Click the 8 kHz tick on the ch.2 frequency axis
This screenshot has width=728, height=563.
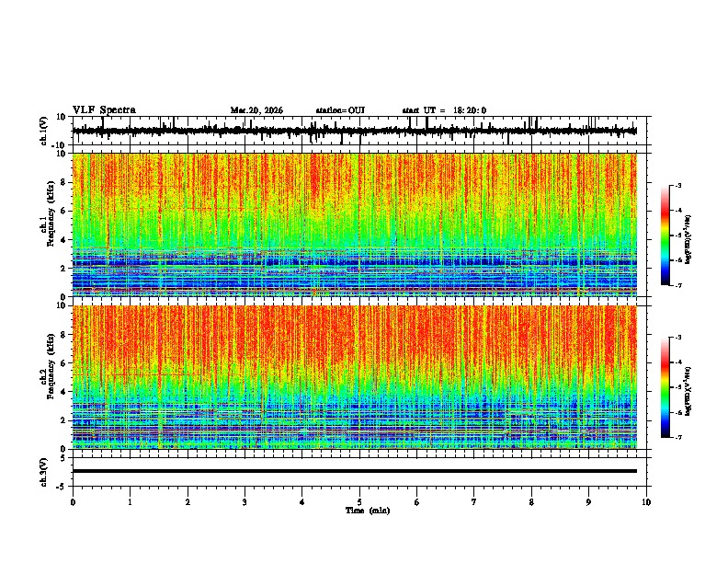click(x=63, y=335)
